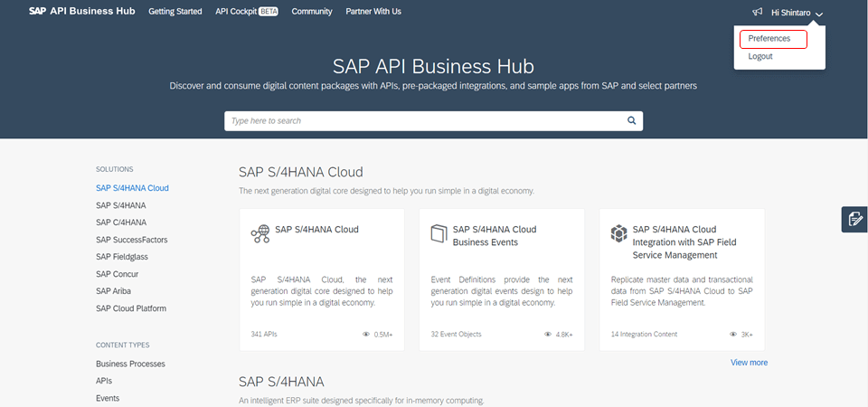Go to Community in top navigation
The width and height of the screenshot is (868, 407).
313,12
